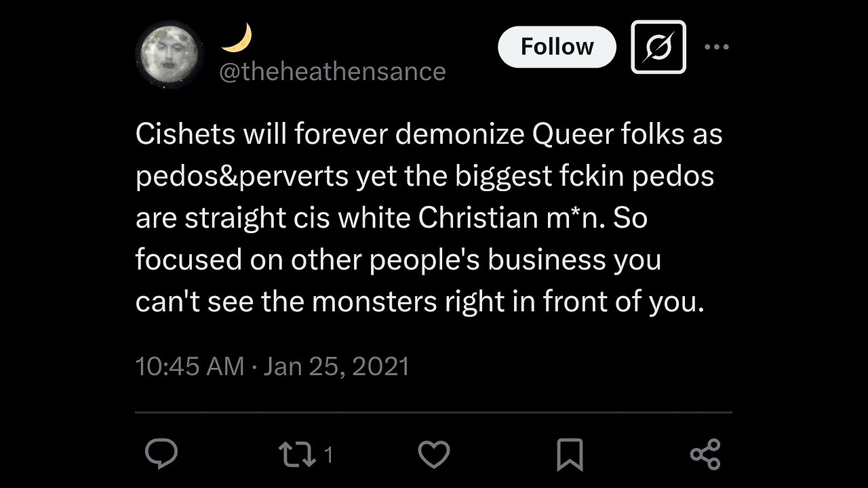868x488 pixels.
Task: Click the tweet line starting "pedos&perverts"
Action: click(x=425, y=176)
